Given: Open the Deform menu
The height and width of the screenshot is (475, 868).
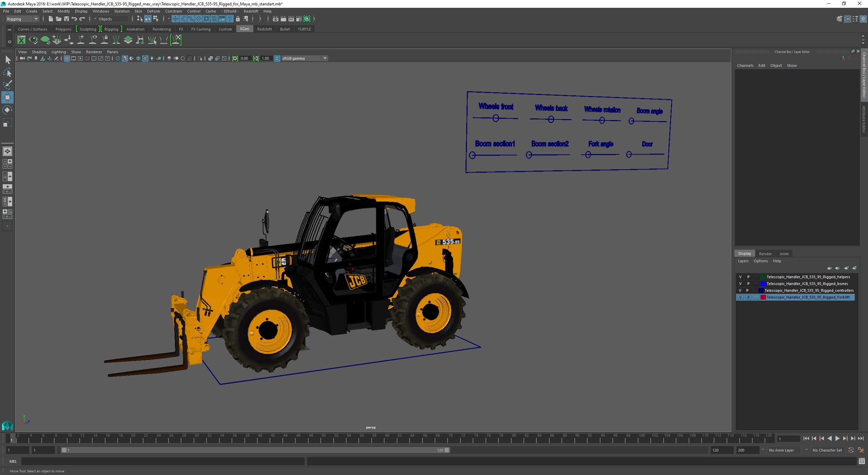Looking at the screenshot, I should pyautogui.click(x=153, y=11).
